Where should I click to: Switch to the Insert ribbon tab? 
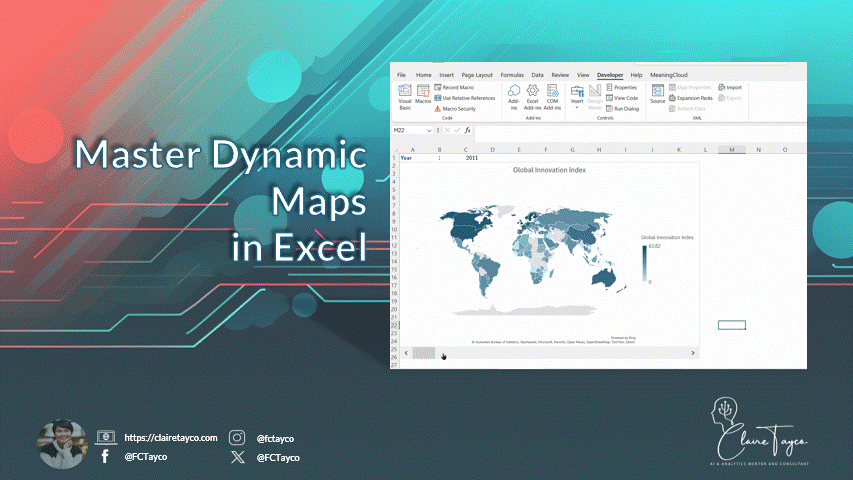pyautogui.click(x=446, y=75)
